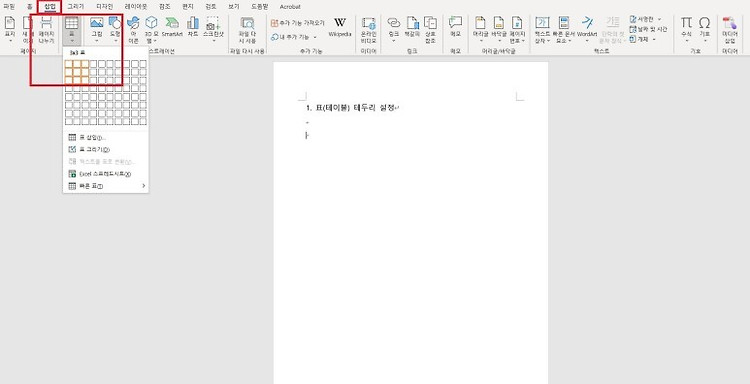750x384 pixels.
Task: Switch to the Acrobat tab
Action: tap(290, 7)
